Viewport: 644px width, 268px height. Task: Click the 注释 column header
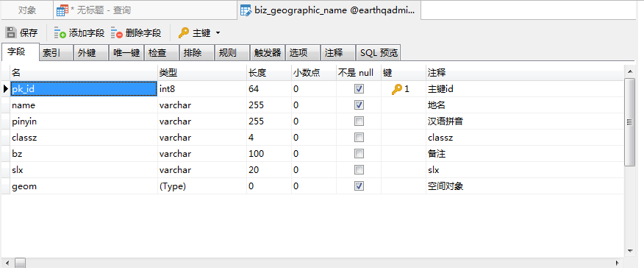pos(525,73)
